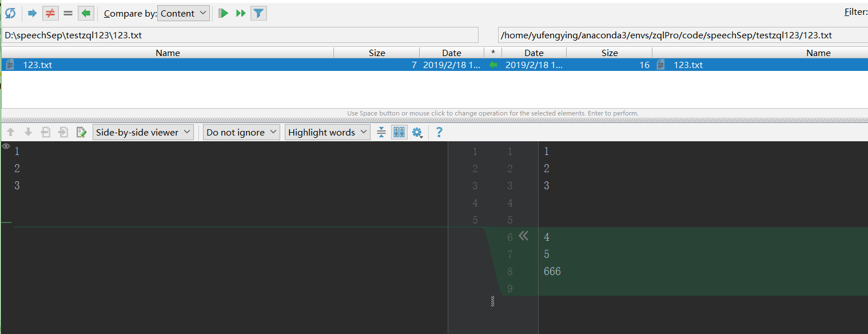Click the left Name column header
The image size is (868, 334).
tap(168, 53)
